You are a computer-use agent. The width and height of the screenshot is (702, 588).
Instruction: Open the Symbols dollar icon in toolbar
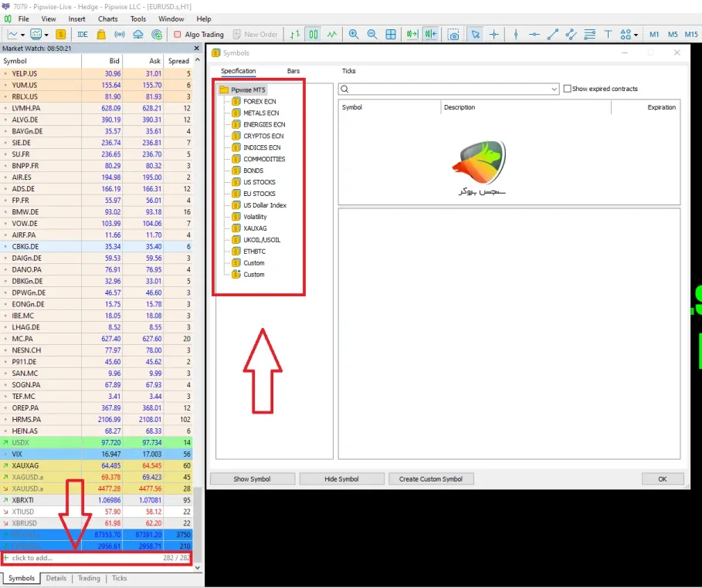pos(60,35)
